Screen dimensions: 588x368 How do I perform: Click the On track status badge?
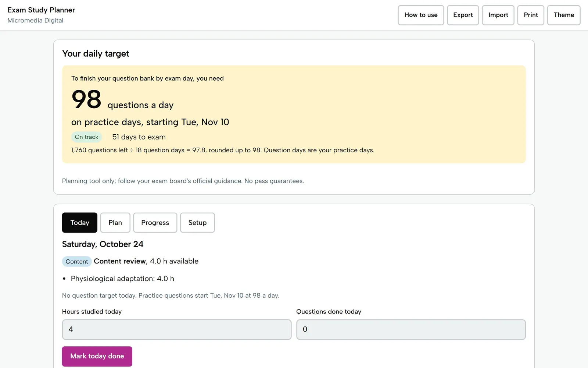tap(87, 137)
